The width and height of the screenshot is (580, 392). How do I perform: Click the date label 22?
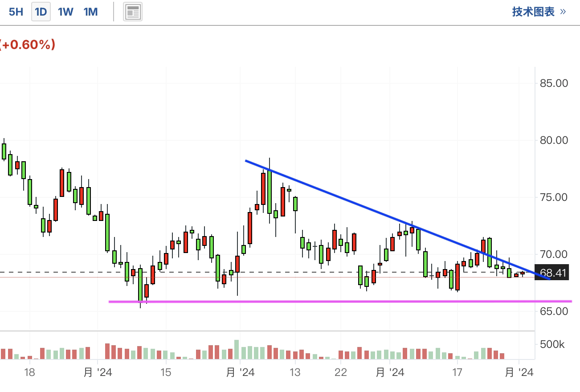point(341,372)
